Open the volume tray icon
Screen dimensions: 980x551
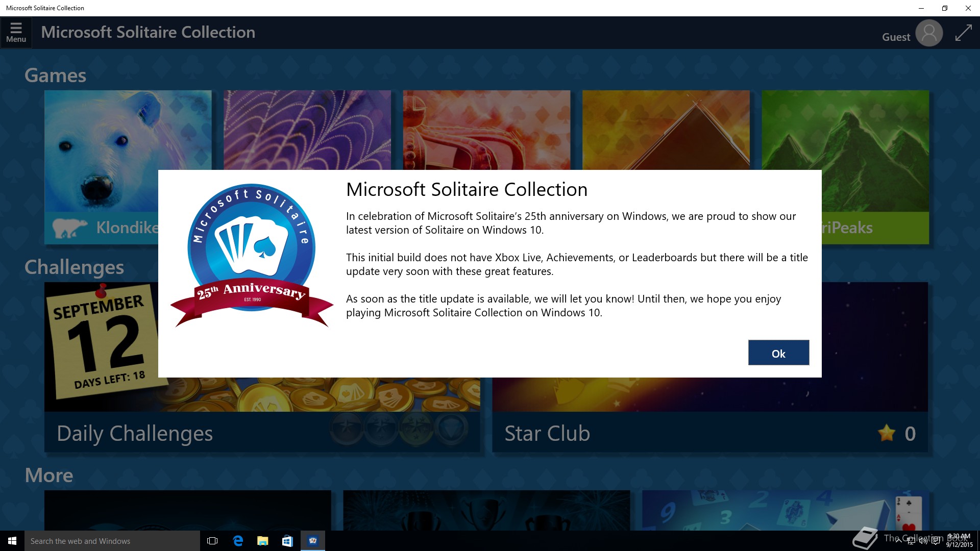click(x=923, y=541)
